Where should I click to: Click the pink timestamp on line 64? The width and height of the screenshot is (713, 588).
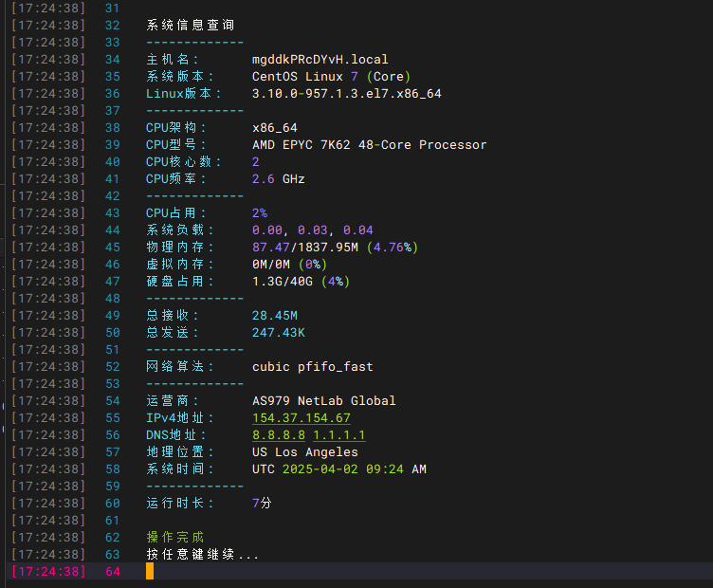click(46, 571)
